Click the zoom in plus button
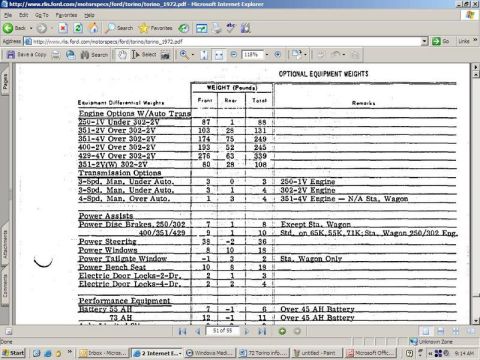This screenshot has height=360, width=480. coord(277,54)
